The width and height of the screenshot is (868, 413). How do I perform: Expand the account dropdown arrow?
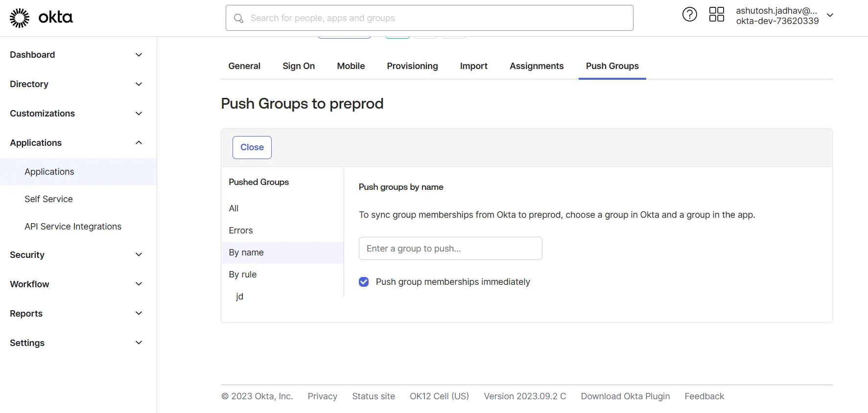point(830,15)
